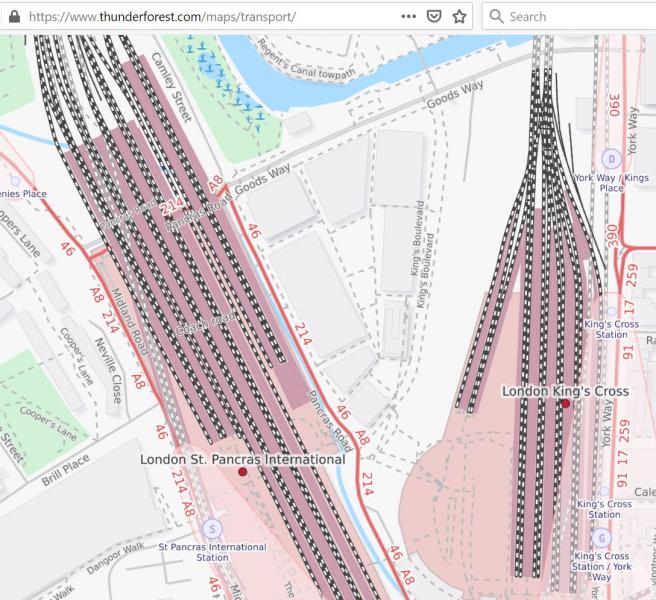
Task: Click the magnifier icon in the search box
Action: (496, 16)
